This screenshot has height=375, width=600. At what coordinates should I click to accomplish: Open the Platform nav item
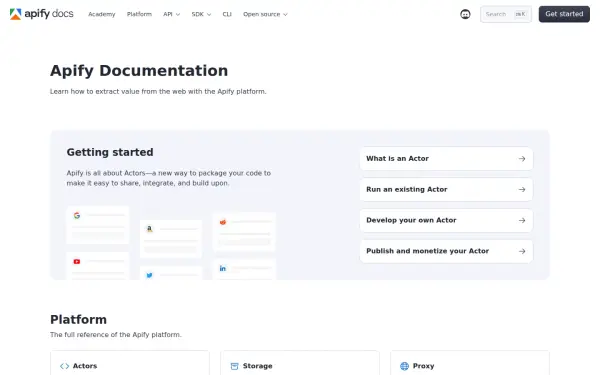(x=139, y=14)
